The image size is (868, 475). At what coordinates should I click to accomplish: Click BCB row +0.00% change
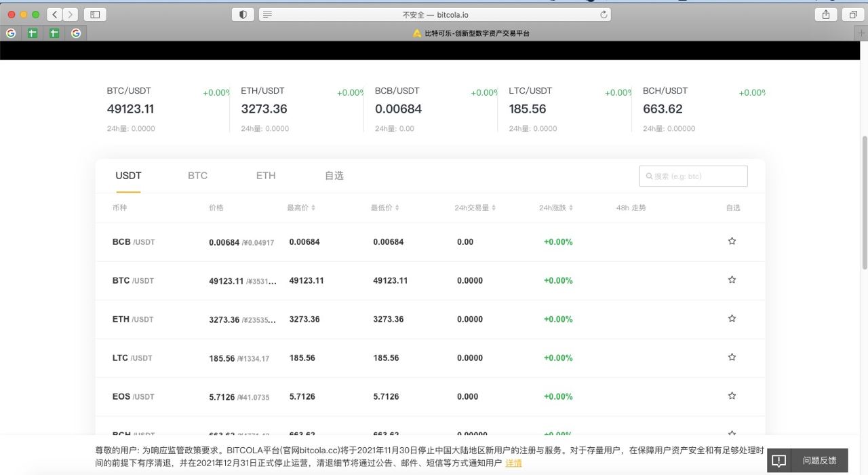coord(558,242)
